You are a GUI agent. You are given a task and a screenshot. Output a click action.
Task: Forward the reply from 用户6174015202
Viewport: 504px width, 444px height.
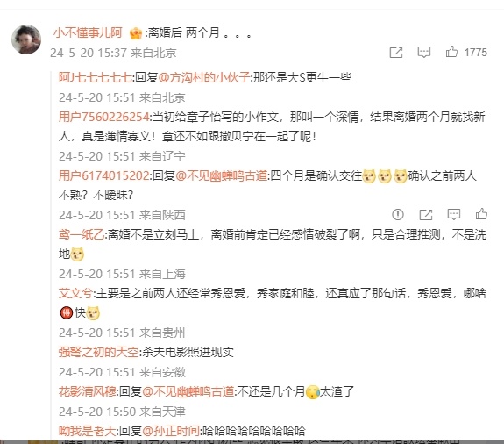click(426, 215)
